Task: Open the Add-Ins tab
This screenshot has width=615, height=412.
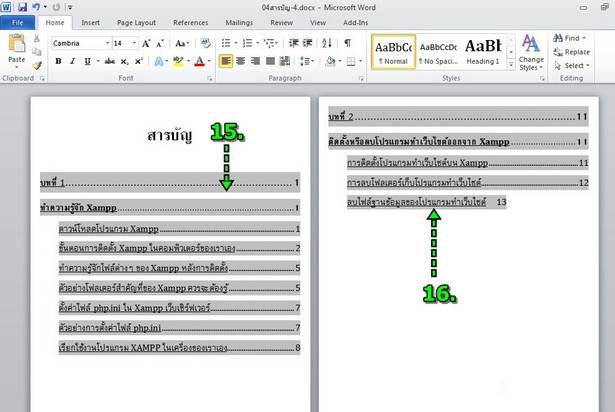Action: tap(355, 23)
